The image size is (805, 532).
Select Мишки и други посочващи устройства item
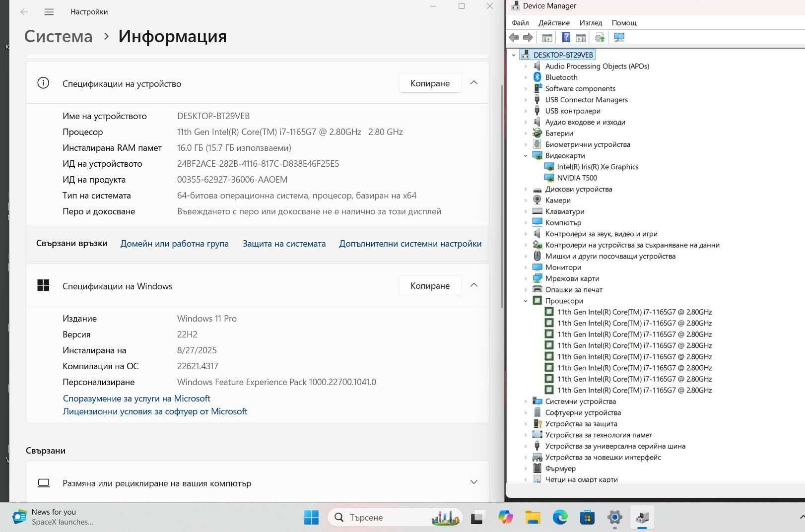(x=610, y=256)
